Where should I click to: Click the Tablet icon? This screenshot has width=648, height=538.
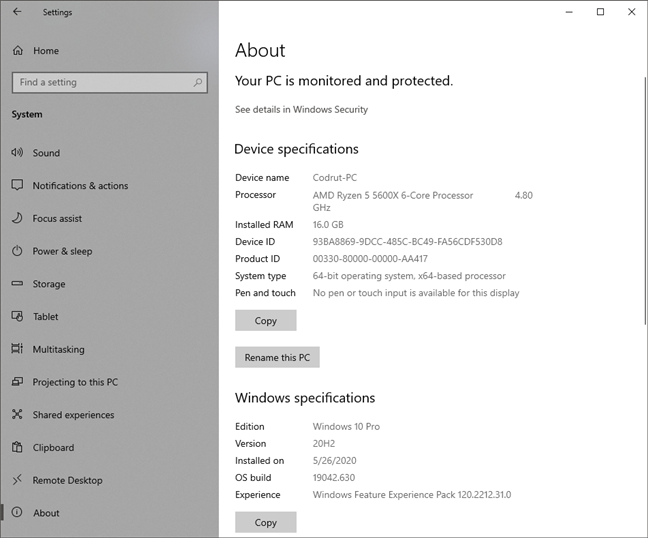tap(17, 316)
